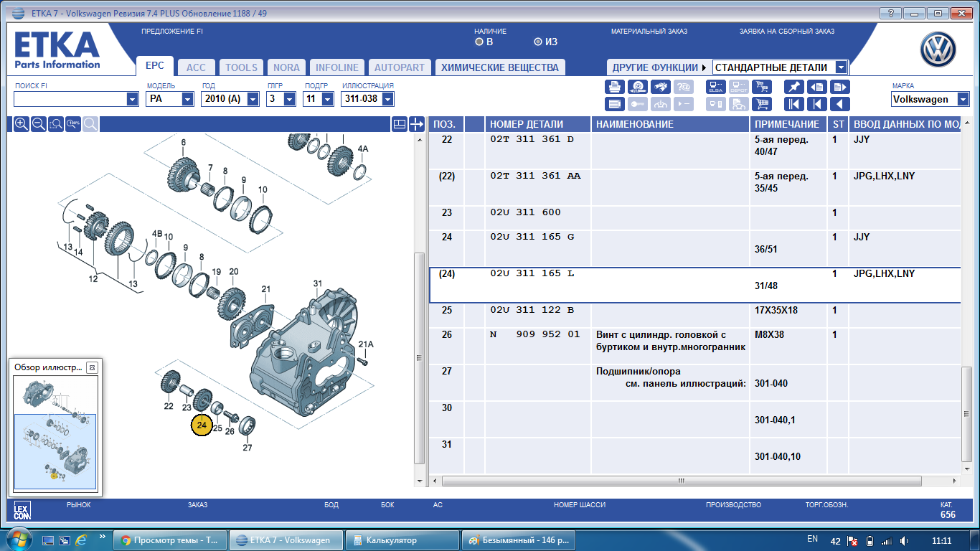Expand the ГЛГР dropdown showing 3
Image resolution: width=980 pixels, height=551 pixels.
click(290, 99)
